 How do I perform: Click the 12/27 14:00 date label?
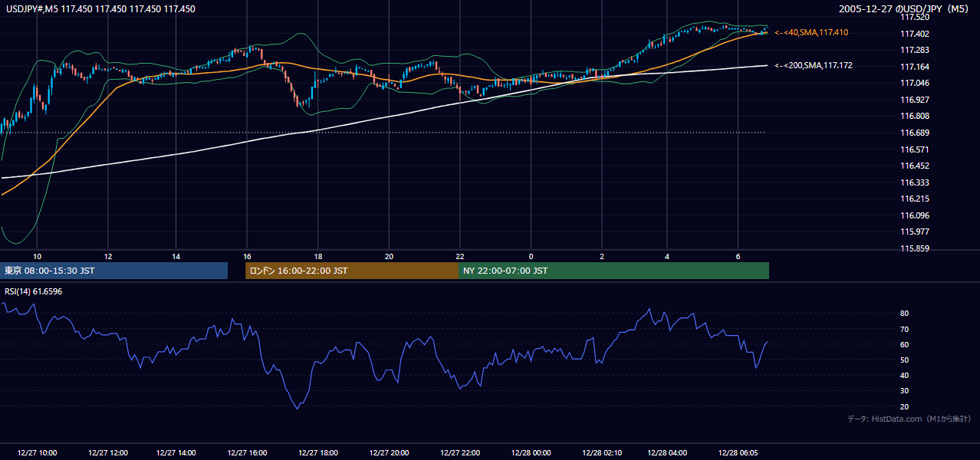pyautogui.click(x=176, y=452)
